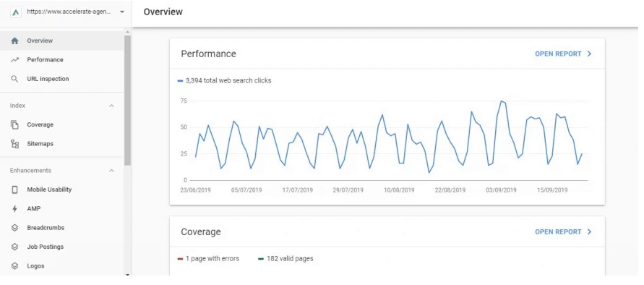Open AMP enhancements report
Screen dimensions: 644x285
62,208
